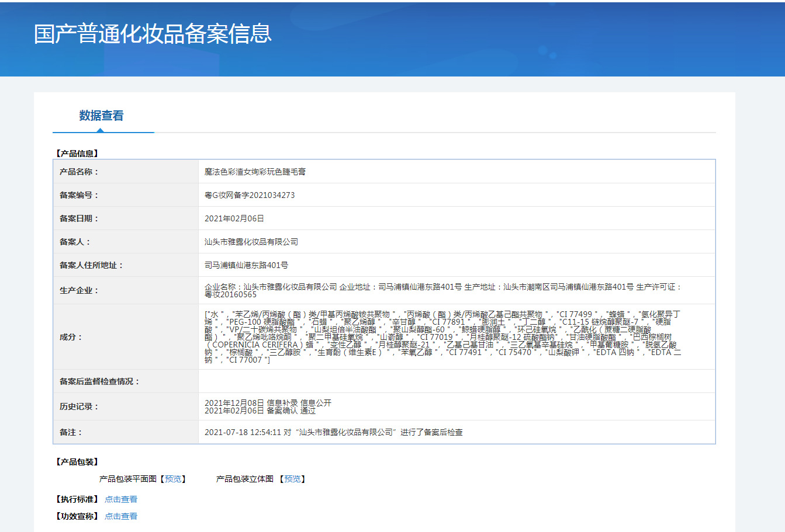Click 预览 link for 产品包装立体图
785x532 pixels.
(292, 479)
